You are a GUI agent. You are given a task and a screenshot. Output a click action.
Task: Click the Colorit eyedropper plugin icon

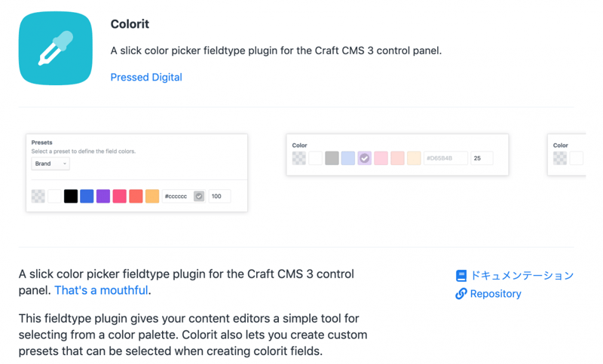point(55,49)
